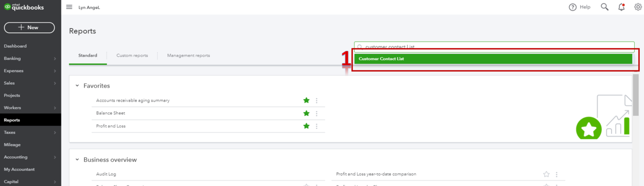Expand the Workers sidebar submenu arrow
The height and width of the screenshot is (186, 644).
click(55, 108)
